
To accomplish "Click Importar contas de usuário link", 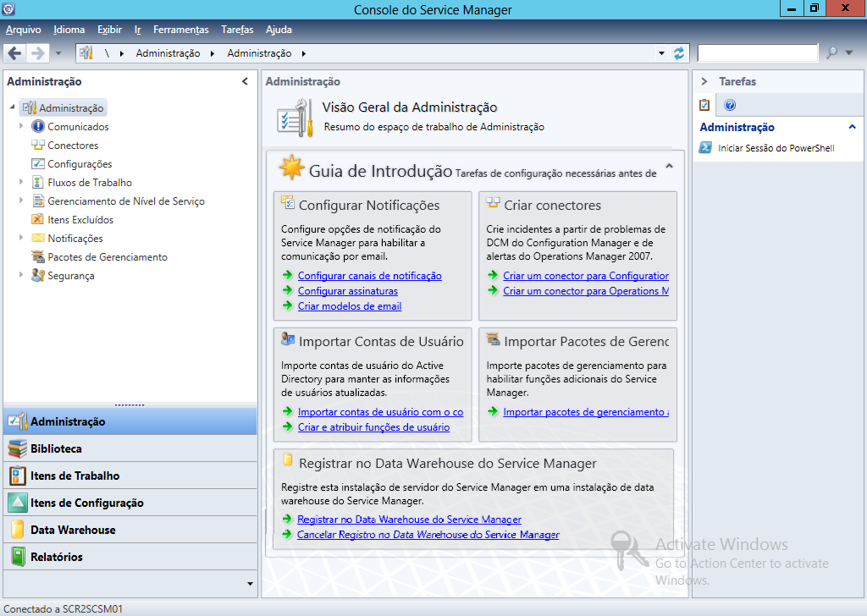I will tap(380, 412).
